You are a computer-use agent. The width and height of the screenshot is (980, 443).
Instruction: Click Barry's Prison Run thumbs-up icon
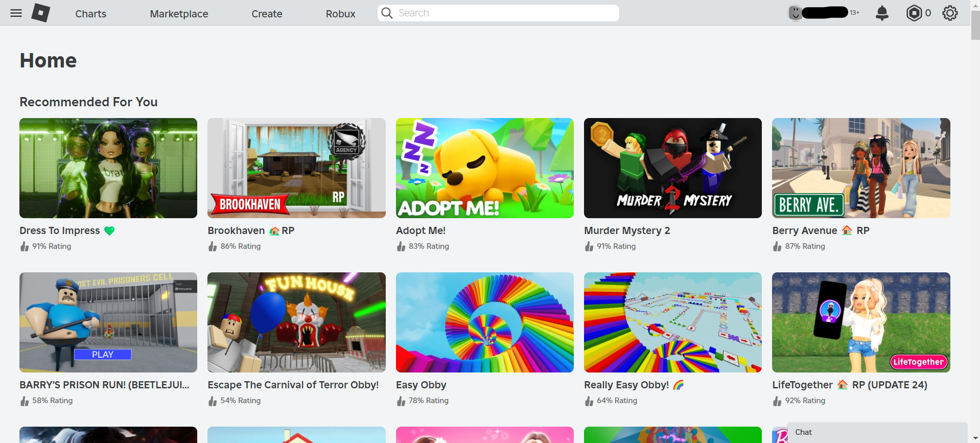pyautogui.click(x=24, y=401)
